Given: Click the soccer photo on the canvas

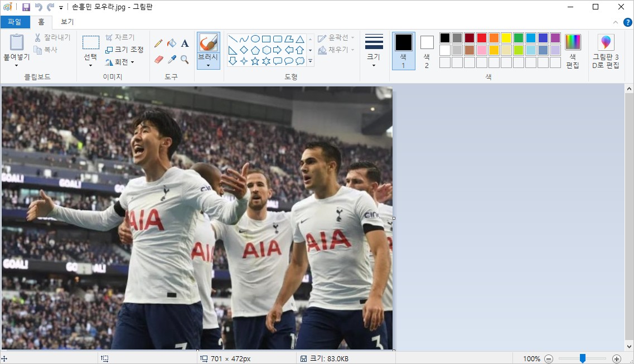Looking at the screenshot, I should coord(197,218).
